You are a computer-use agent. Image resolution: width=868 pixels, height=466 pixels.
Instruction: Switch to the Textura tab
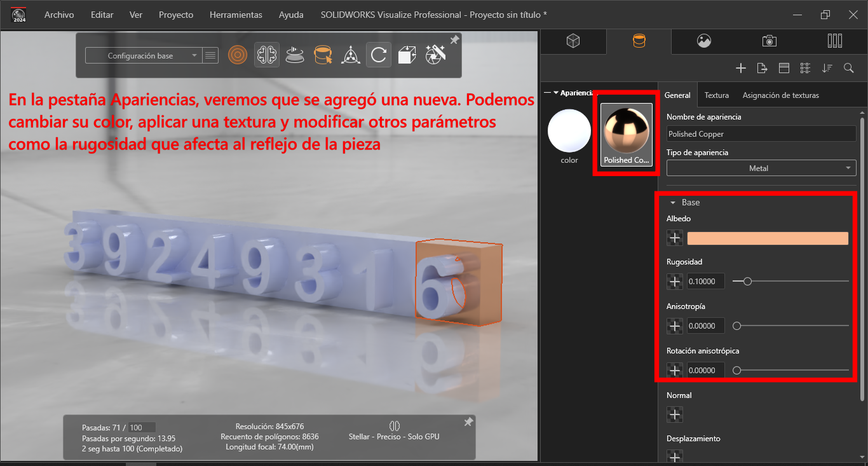click(x=716, y=95)
